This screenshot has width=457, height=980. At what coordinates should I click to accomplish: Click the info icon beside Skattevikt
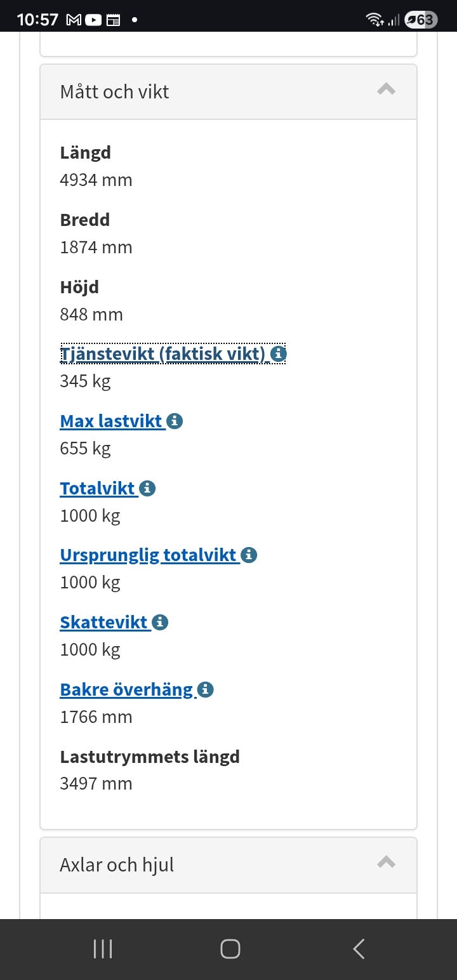160,623
